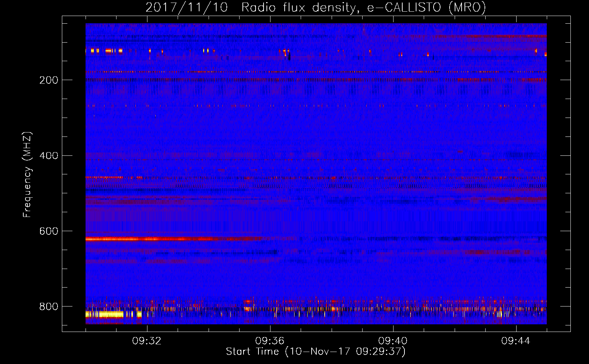Click the 09:44 time tick label
The image size is (589, 364).
516,341
